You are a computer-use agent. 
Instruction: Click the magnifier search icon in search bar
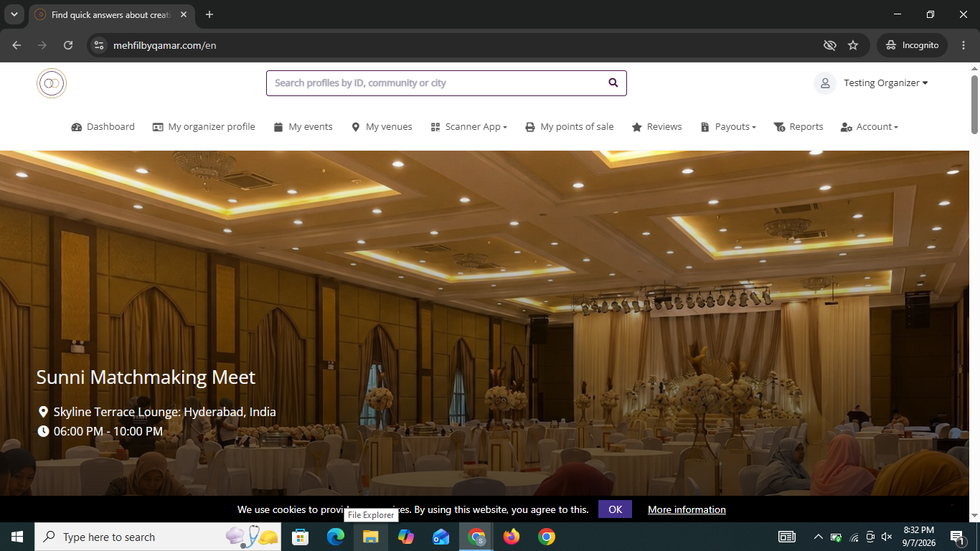613,83
